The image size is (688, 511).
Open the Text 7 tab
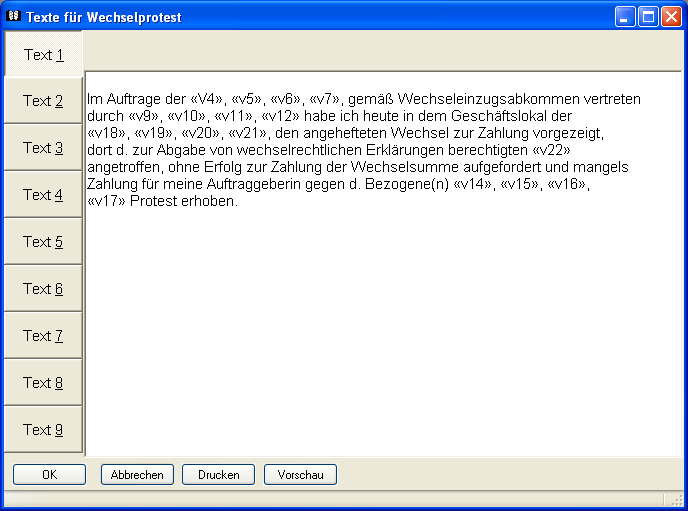click(x=43, y=336)
